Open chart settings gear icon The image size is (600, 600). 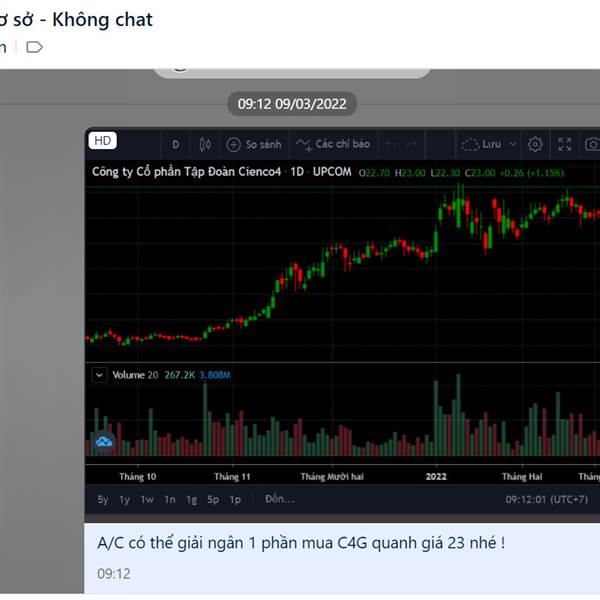point(535,144)
